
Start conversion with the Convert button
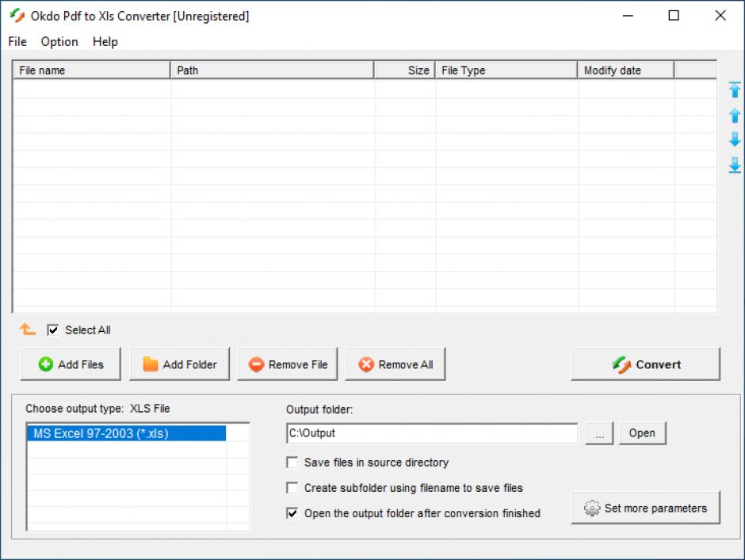tap(646, 364)
